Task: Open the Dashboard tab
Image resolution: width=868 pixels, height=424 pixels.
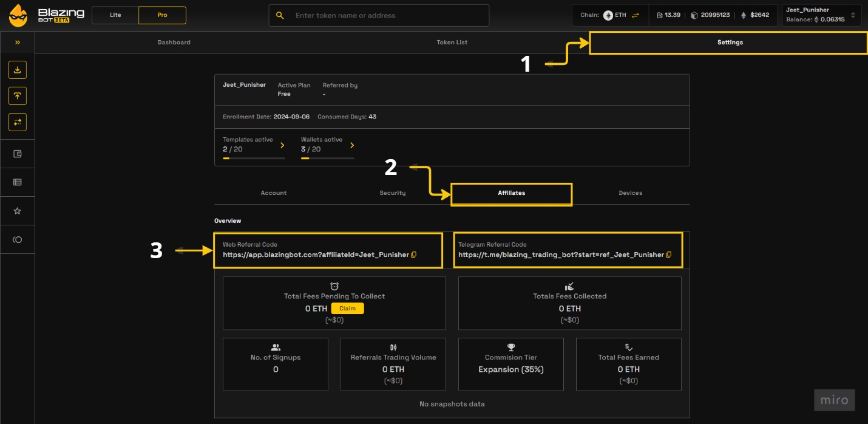Action: 174,43
